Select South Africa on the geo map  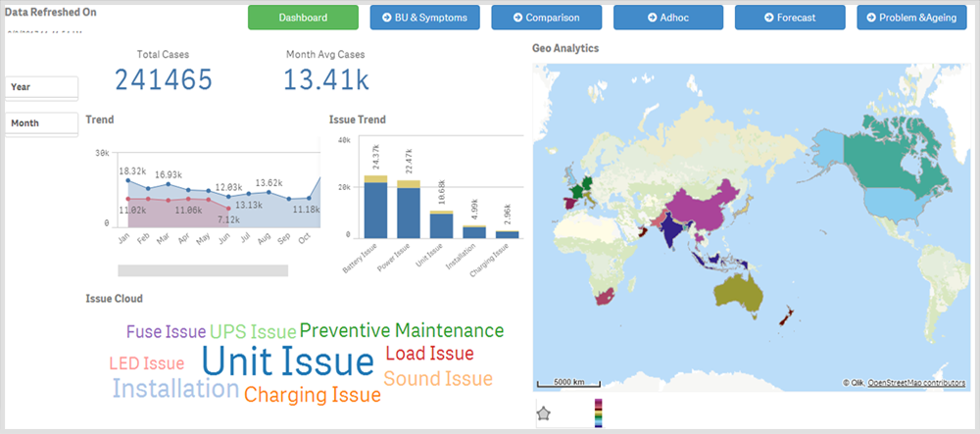pyautogui.click(x=606, y=297)
